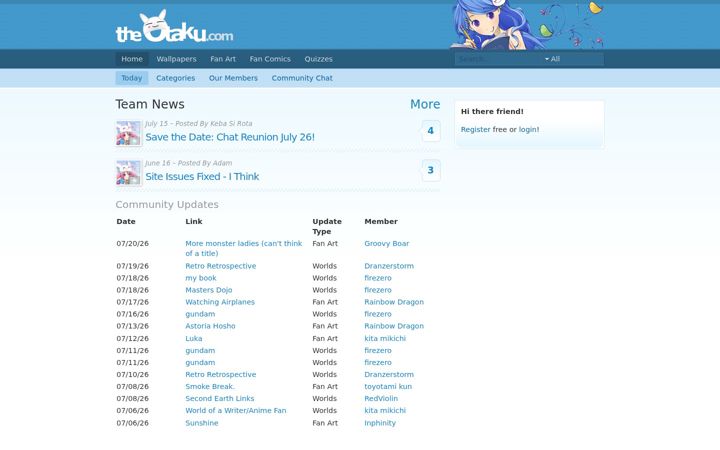Image resolution: width=720 pixels, height=450 pixels.
Task: View Rainbow Dragon profile in Watching Airplanes row
Action: (394, 302)
